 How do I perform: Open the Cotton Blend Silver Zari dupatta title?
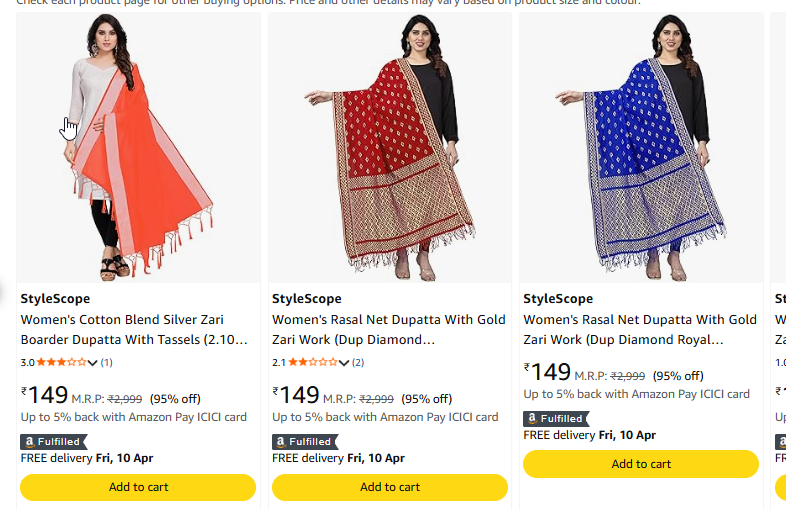click(x=134, y=330)
